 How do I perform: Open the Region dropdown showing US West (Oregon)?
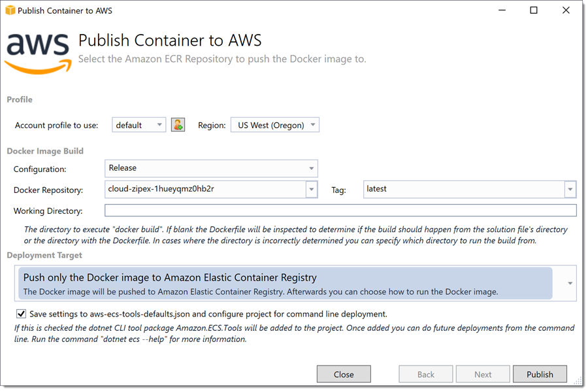[275, 125]
